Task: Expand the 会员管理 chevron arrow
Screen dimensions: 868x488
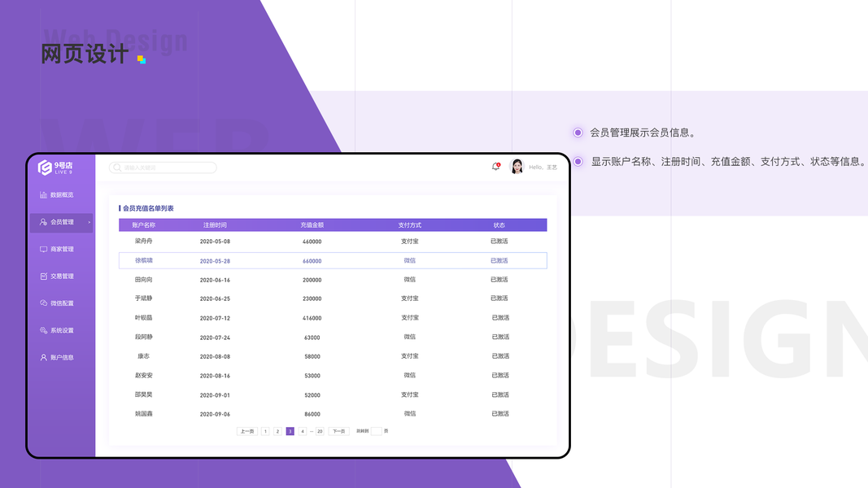Action: point(89,222)
